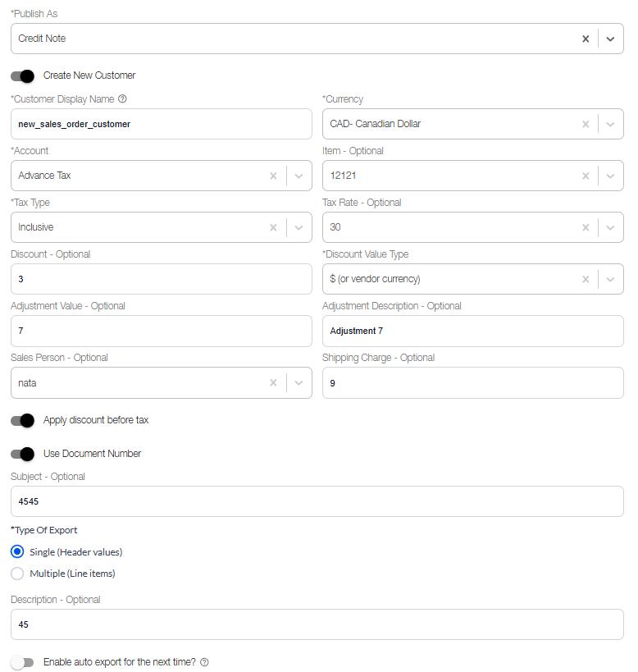Clear the Item value 12121

coord(586,176)
